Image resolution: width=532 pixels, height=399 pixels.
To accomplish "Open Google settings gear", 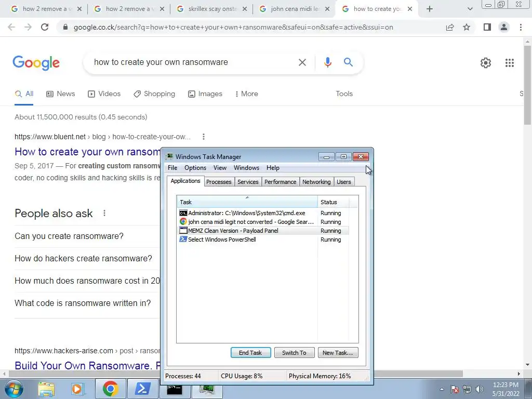I will (486, 63).
